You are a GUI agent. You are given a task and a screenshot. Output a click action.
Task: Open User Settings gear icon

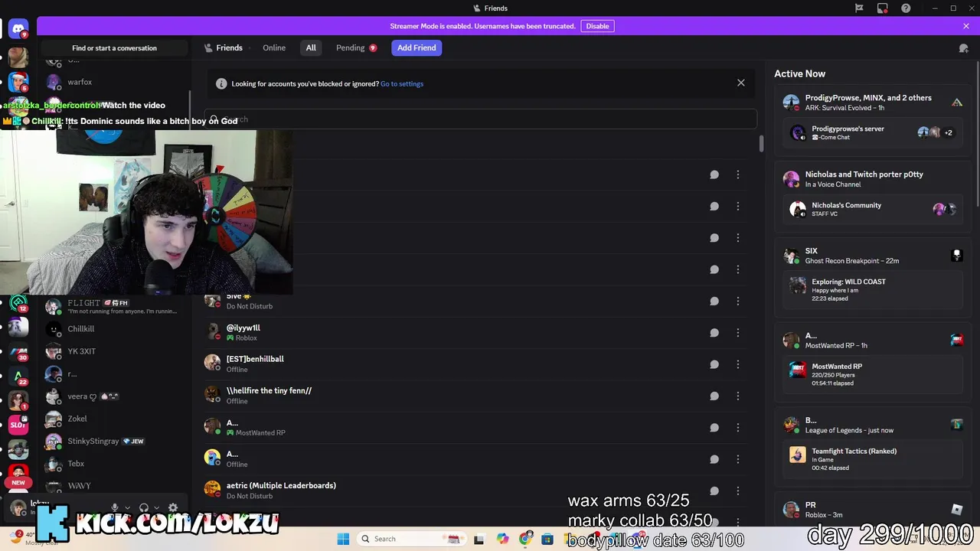tap(173, 507)
